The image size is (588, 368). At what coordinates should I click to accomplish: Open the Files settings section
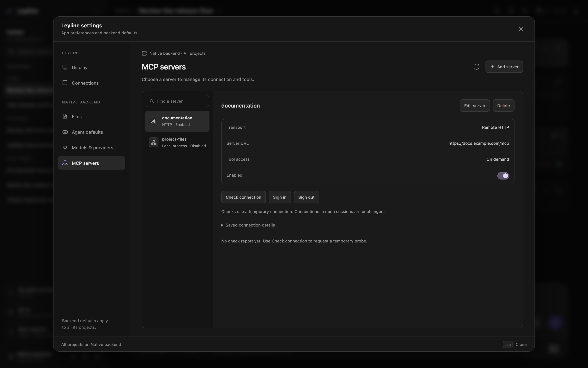[x=92, y=117]
